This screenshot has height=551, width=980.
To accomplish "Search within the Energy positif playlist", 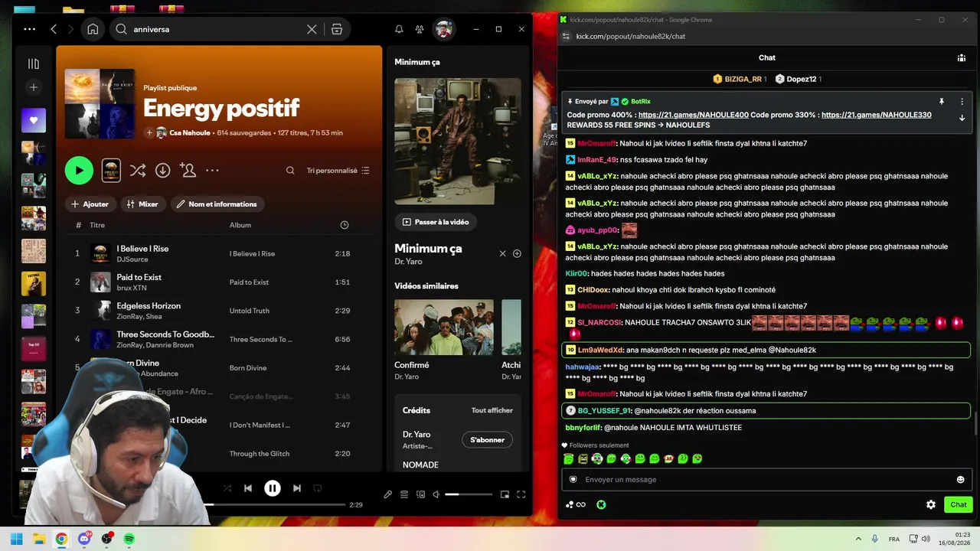I will pos(290,171).
